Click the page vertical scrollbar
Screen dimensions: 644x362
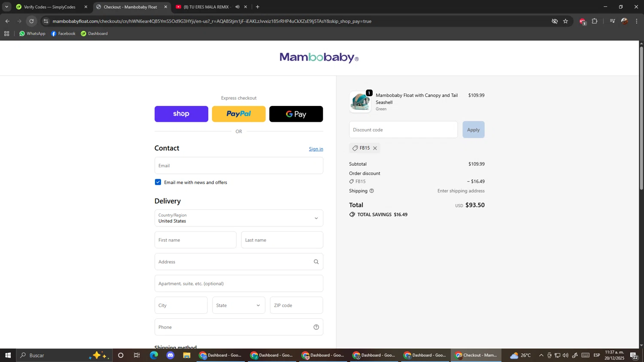tap(641, 118)
